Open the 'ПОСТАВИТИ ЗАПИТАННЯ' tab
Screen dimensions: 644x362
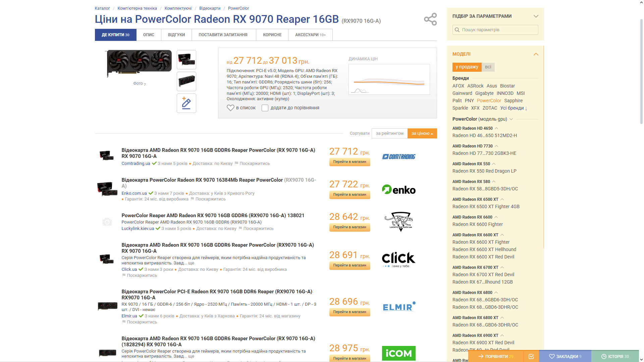pyautogui.click(x=223, y=35)
